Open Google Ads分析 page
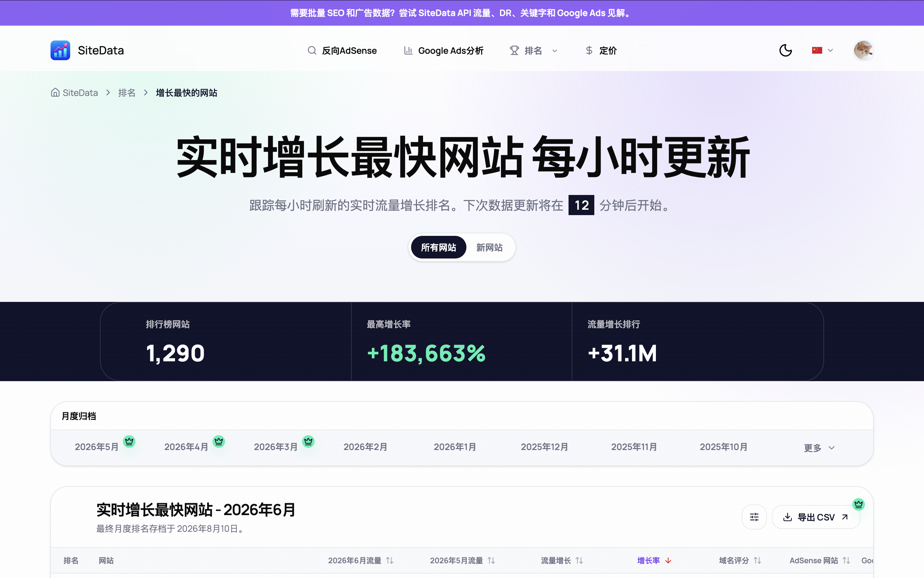The height and width of the screenshot is (578, 924). [443, 50]
